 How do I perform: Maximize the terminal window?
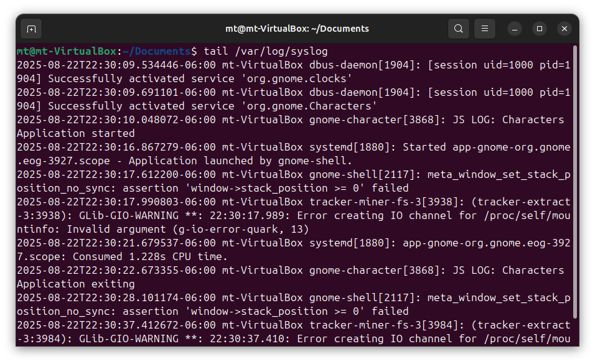point(540,29)
